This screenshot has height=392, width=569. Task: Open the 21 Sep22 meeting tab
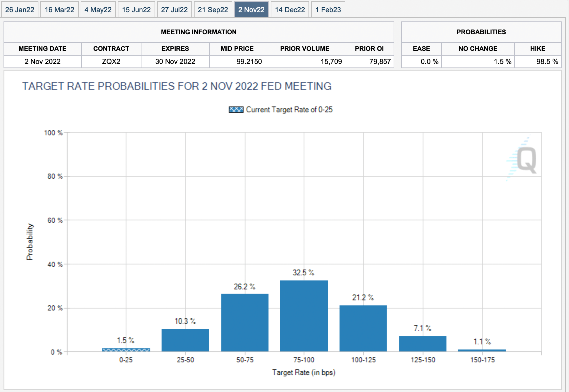pos(213,10)
